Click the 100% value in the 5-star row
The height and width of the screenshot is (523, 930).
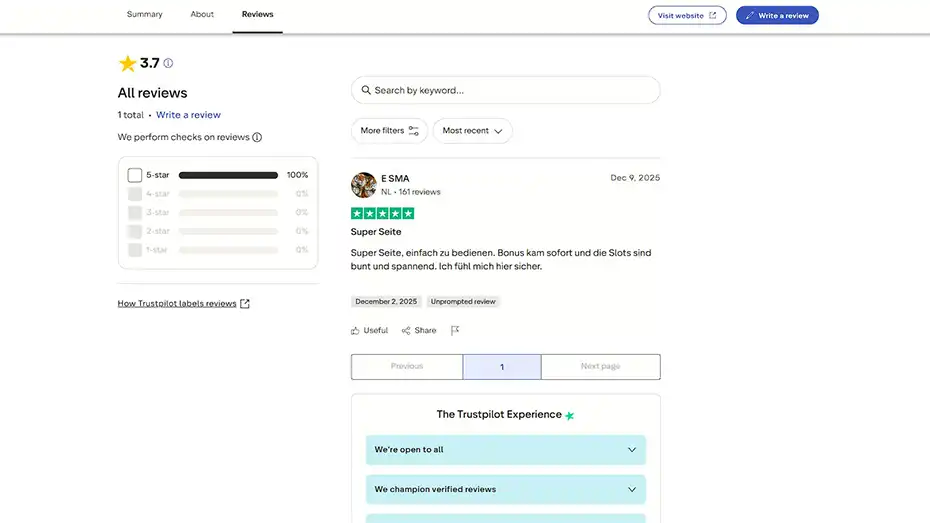(297, 175)
